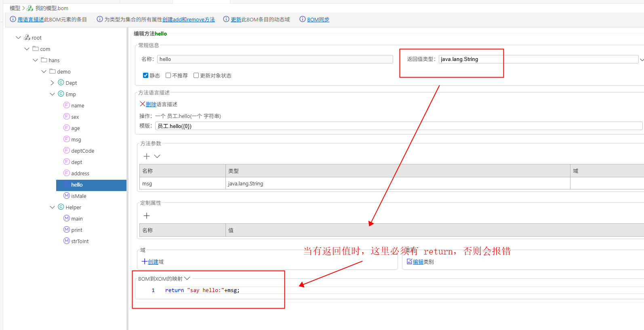Click the plus icon under 定制属性

[x=147, y=216]
